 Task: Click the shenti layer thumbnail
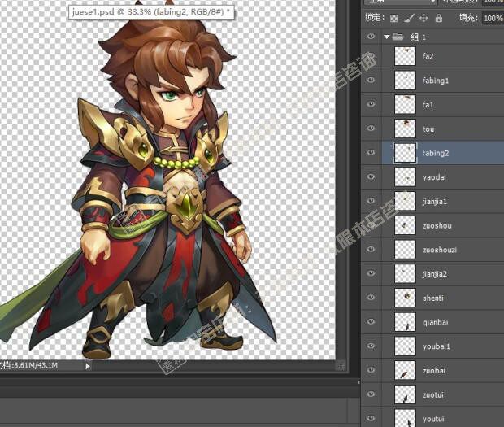click(405, 298)
